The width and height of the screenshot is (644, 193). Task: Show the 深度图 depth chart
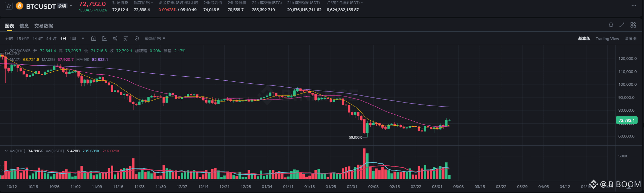pyautogui.click(x=630, y=39)
